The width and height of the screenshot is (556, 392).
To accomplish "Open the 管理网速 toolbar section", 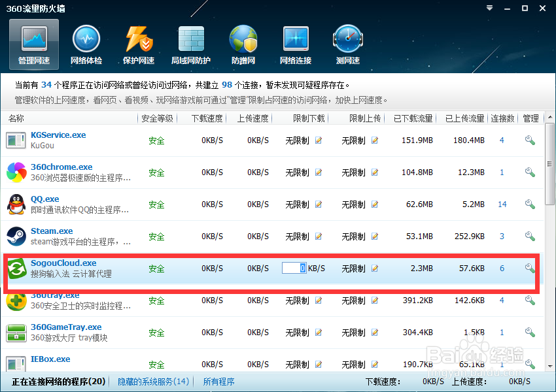I will pos(34,45).
